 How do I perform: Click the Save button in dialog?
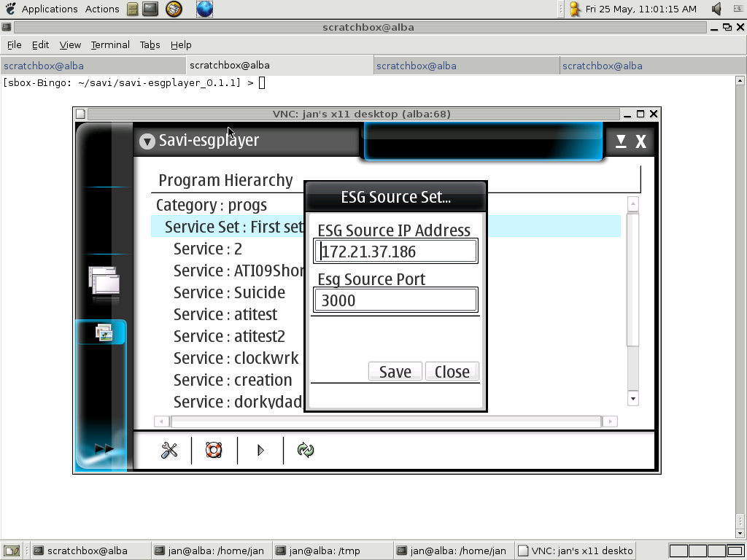(x=395, y=372)
